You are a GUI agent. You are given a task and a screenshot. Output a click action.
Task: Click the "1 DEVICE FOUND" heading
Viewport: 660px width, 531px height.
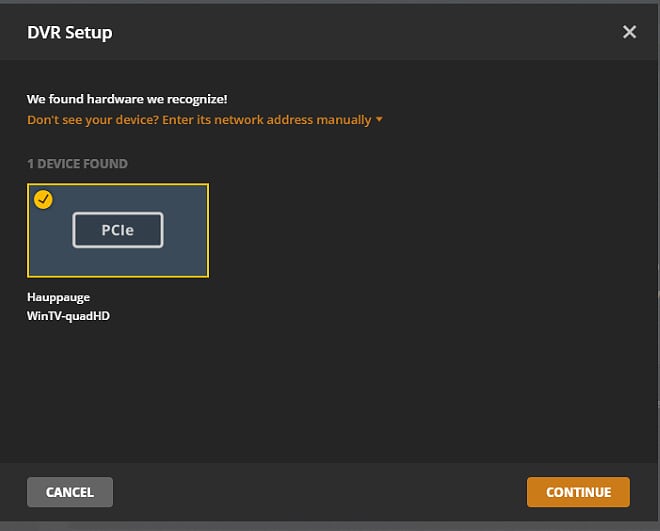click(x=77, y=163)
